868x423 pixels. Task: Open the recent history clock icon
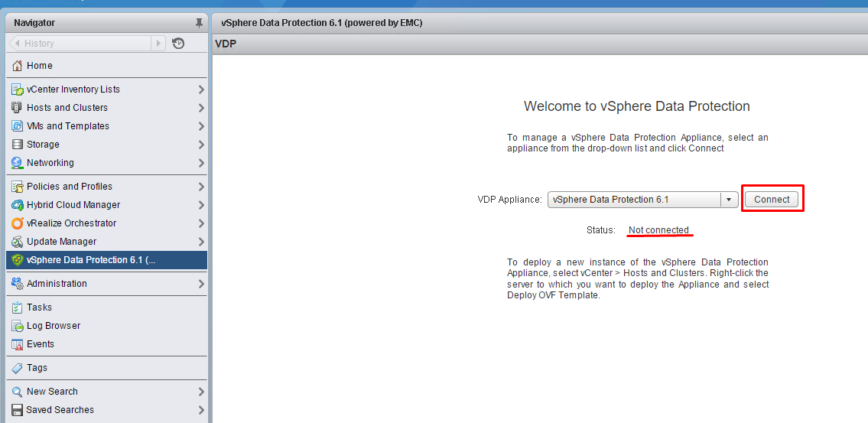[178, 43]
